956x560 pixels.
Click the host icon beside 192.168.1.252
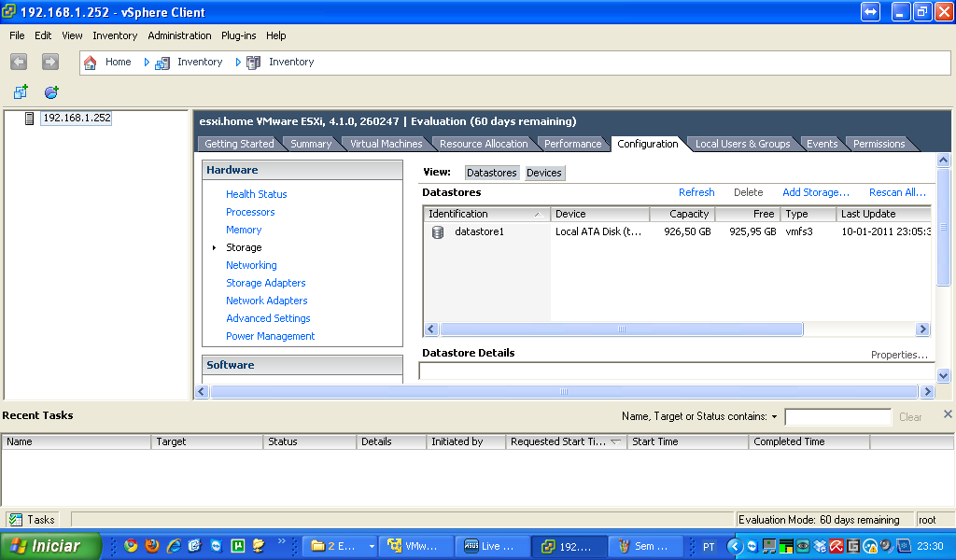31,119
